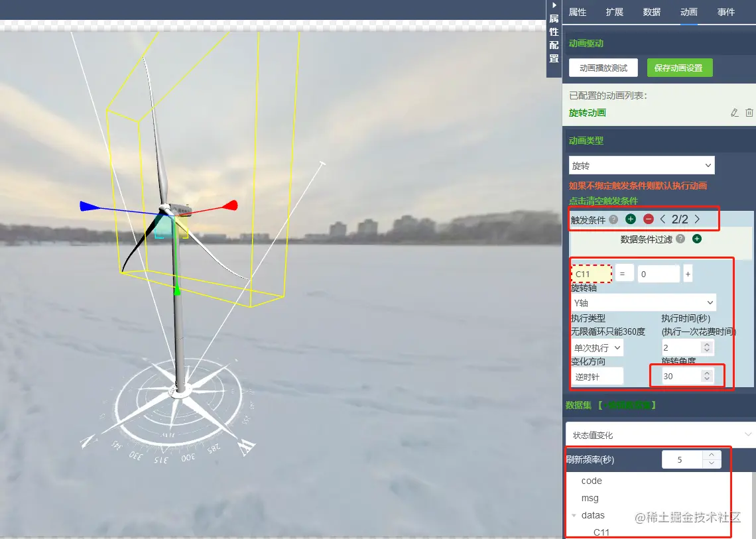756x539 pixels.
Task: Click the dataset edit link beside 数据集
Action: coord(629,405)
